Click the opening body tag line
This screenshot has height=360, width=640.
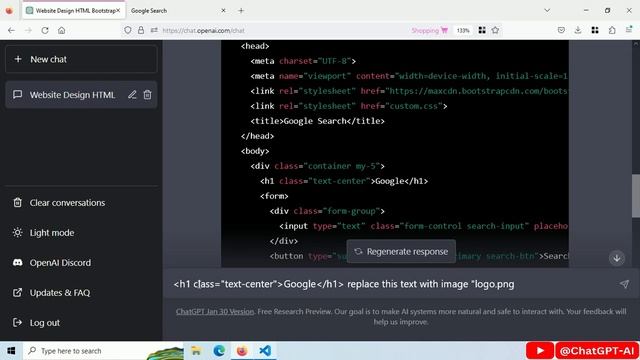(x=255, y=151)
